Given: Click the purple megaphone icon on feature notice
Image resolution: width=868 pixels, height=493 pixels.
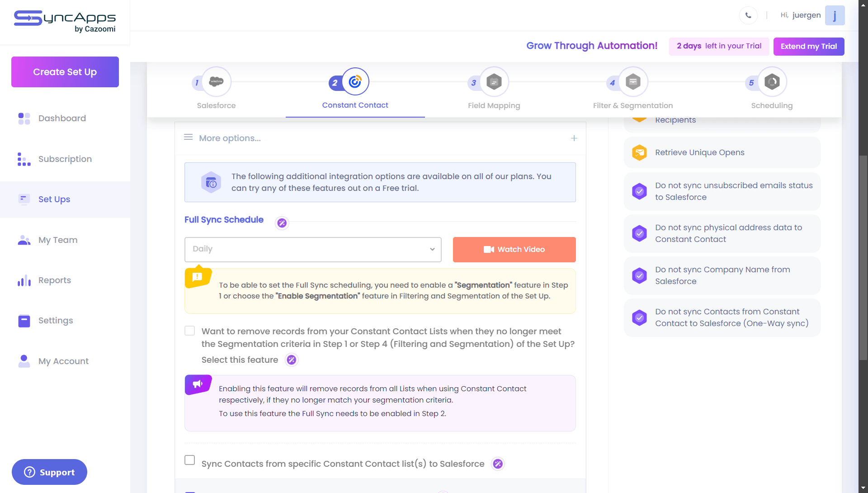Looking at the screenshot, I should 198,384.
